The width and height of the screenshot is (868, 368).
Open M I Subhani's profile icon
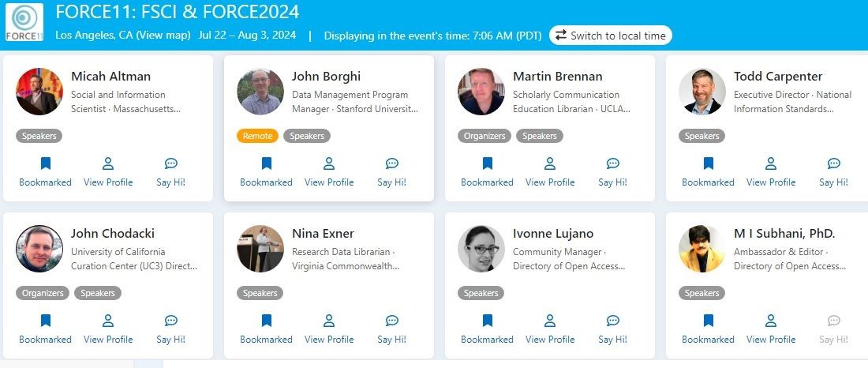click(771, 321)
